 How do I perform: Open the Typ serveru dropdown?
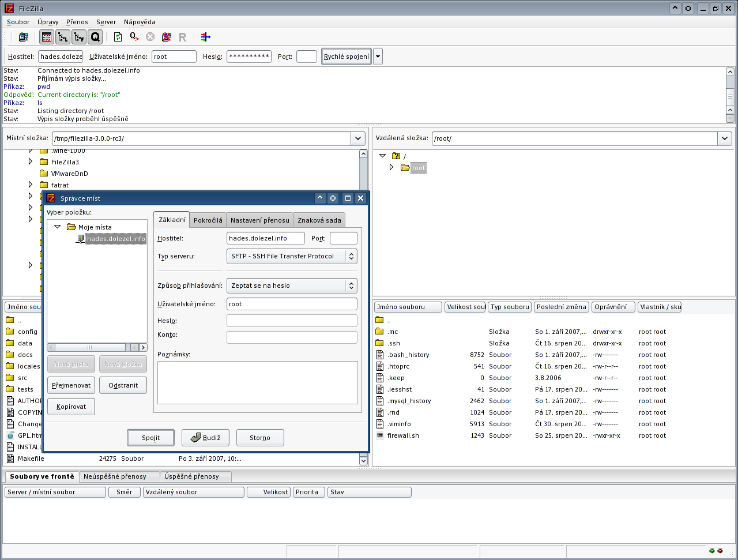(292, 256)
